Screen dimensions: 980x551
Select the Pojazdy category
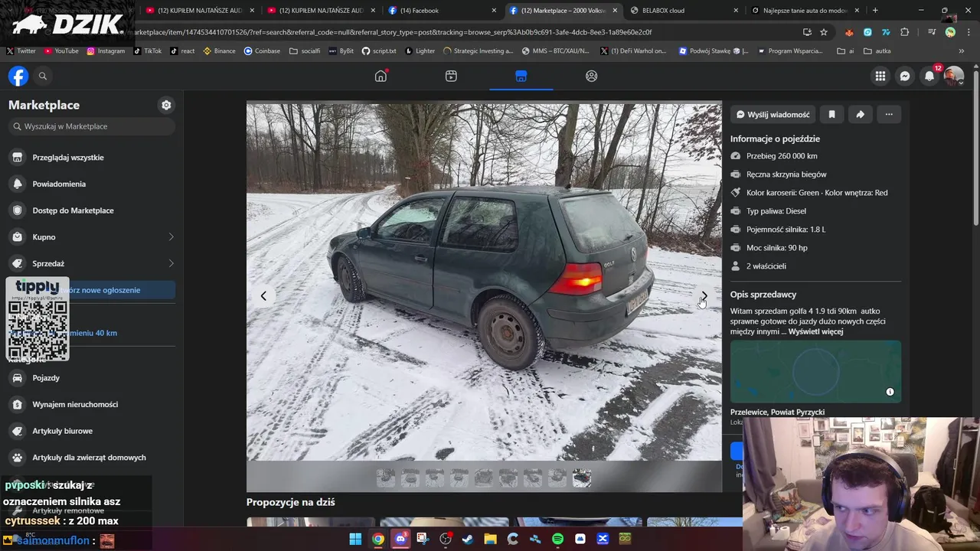92,377
